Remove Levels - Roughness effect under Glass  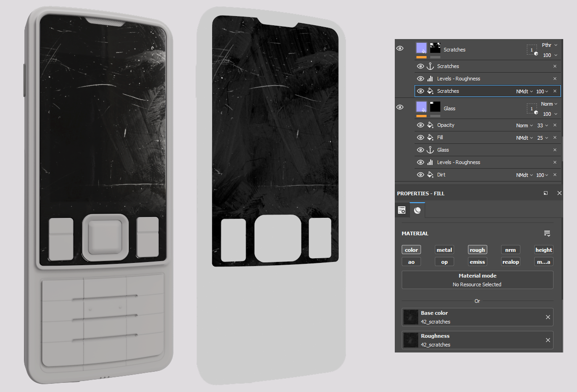point(555,162)
